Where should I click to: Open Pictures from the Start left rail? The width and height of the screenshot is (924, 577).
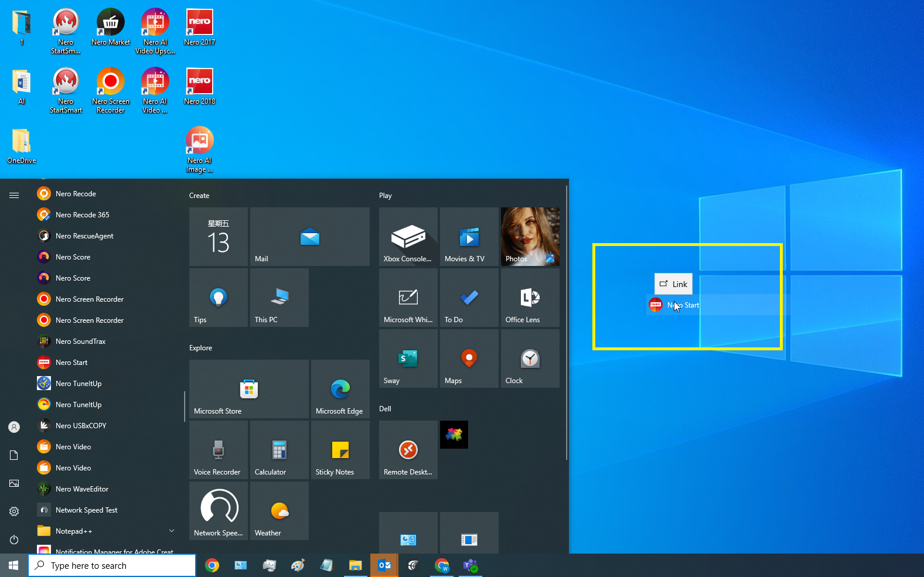click(14, 483)
